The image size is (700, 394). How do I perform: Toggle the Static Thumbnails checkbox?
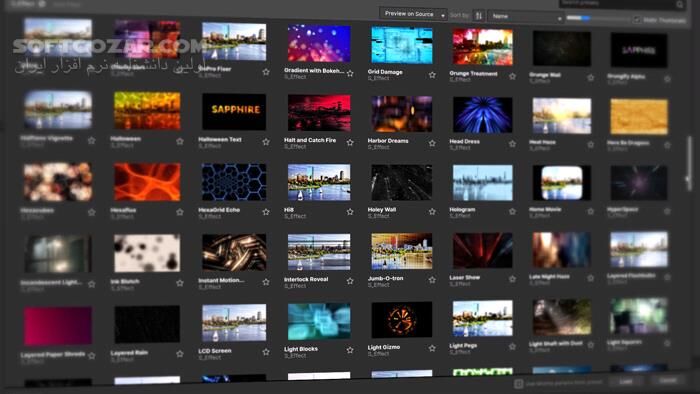(x=637, y=20)
